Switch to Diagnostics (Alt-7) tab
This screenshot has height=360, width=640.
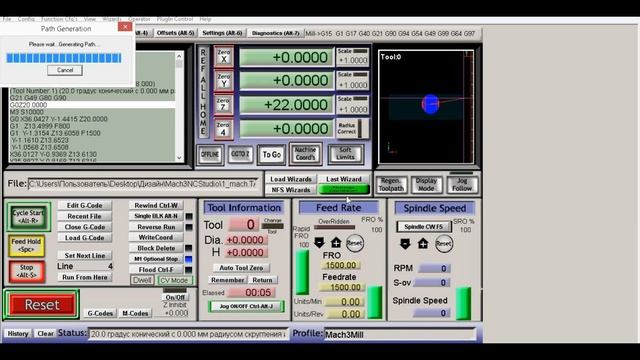(x=276, y=33)
